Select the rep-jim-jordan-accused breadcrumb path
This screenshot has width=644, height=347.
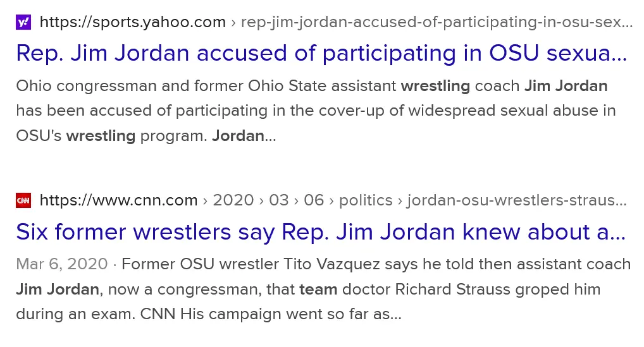click(x=437, y=23)
